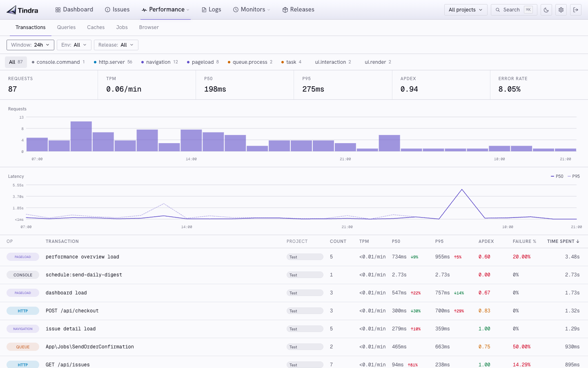Open schedule:send-daily-digest transaction
The width and height of the screenshot is (588, 368).
click(x=84, y=275)
